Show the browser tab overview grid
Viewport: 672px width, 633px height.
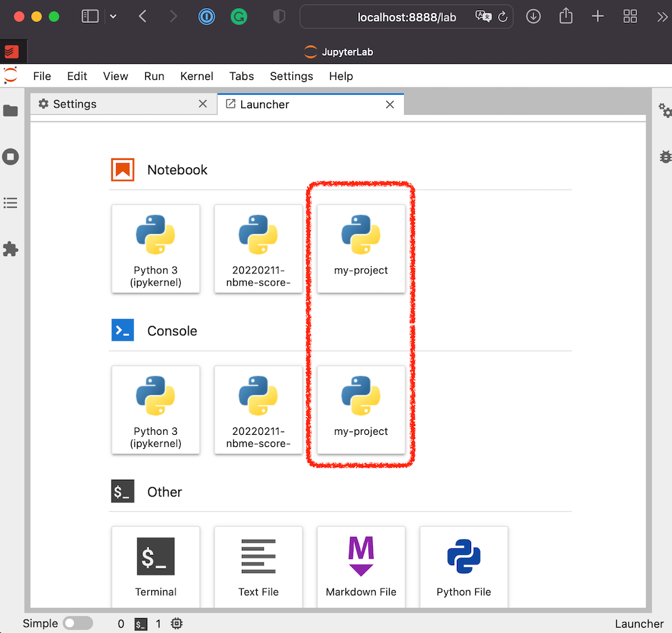pyautogui.click(x=630, y=17)
